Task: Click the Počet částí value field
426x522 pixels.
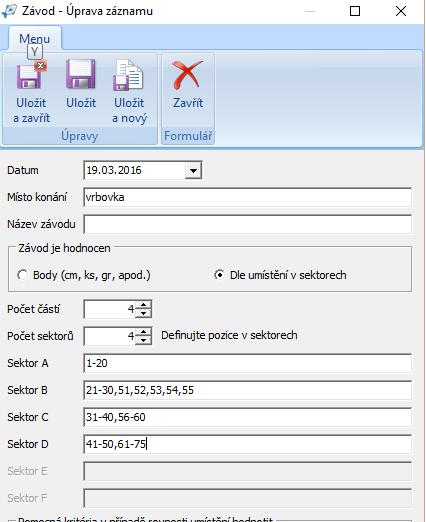Action: 110,309
